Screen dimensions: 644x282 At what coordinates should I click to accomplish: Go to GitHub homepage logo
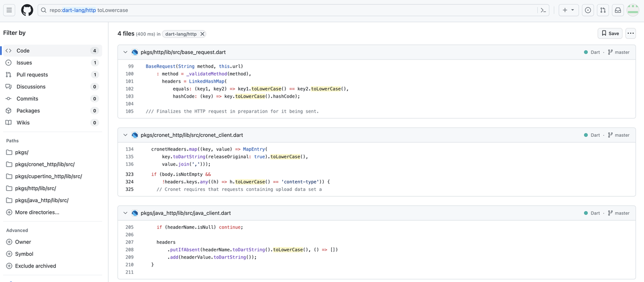coord(27,10)
